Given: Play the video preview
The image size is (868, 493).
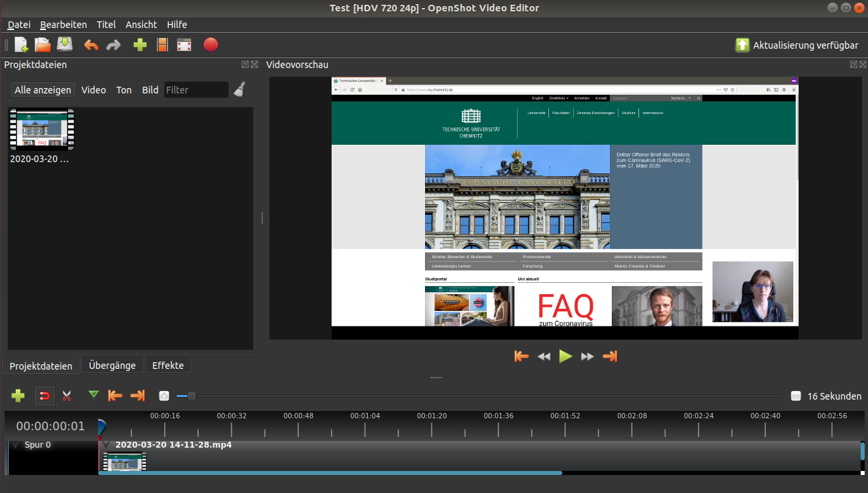Looking at the screenshot, I should pos(566,356).
